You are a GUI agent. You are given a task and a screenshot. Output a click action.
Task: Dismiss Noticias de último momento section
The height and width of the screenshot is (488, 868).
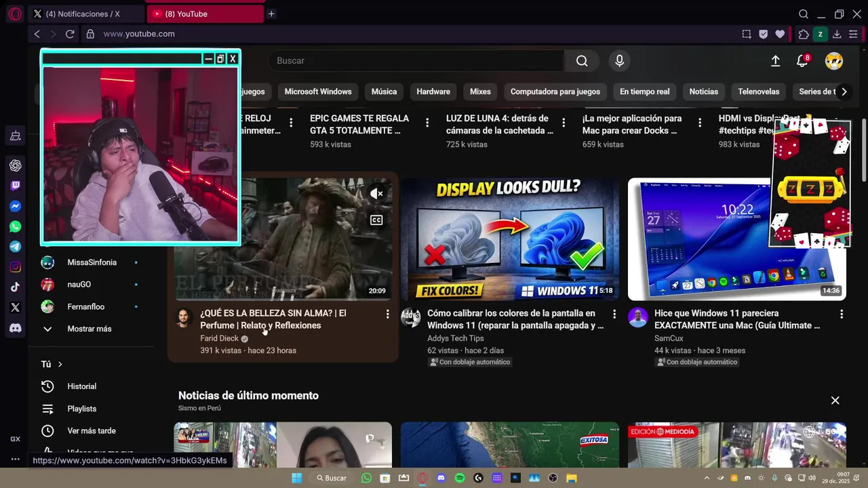point(835,401)
